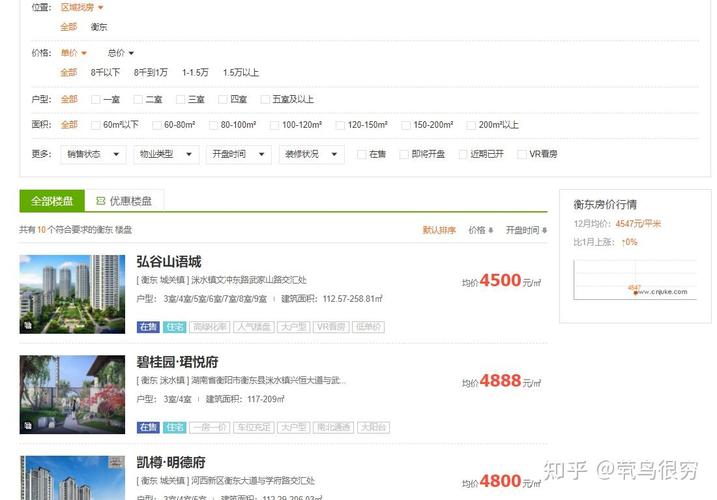
Task: Check the 80-100m² area checkbox
Action: click(x=213, y=125)
